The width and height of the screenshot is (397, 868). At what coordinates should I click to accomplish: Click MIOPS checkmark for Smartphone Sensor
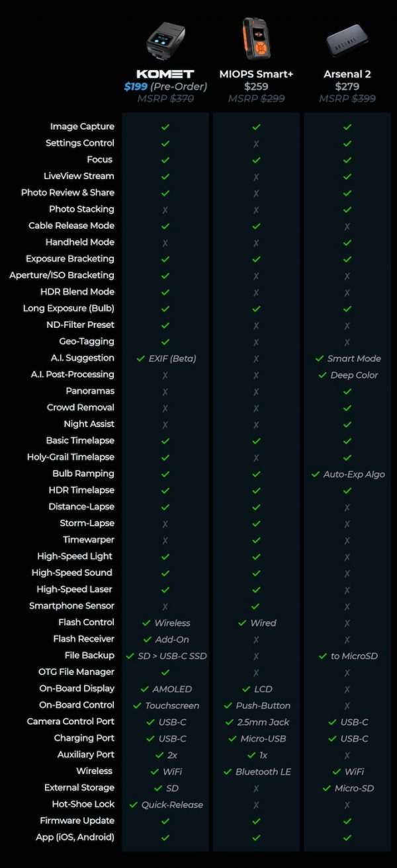pos(256,606)
